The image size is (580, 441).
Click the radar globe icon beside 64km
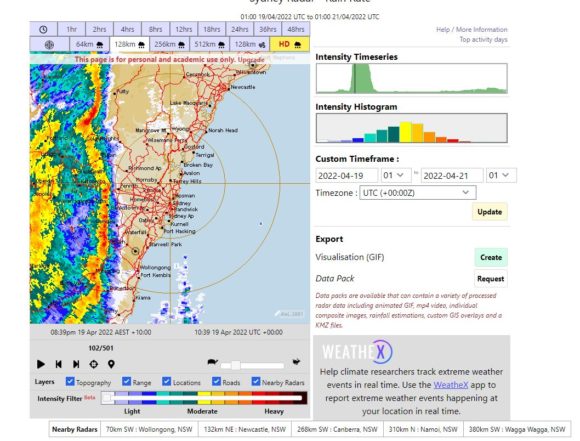click(x=49, y=45)
